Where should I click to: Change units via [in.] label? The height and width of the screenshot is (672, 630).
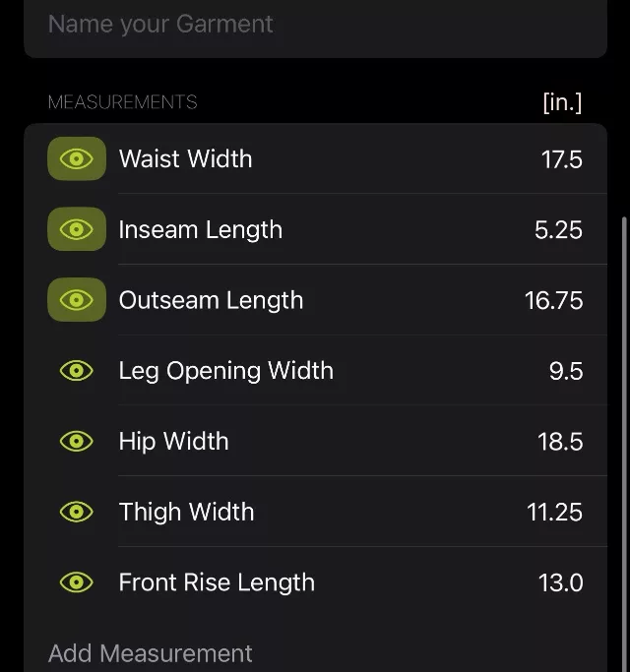pyautogui.click(x=562, y=102)
